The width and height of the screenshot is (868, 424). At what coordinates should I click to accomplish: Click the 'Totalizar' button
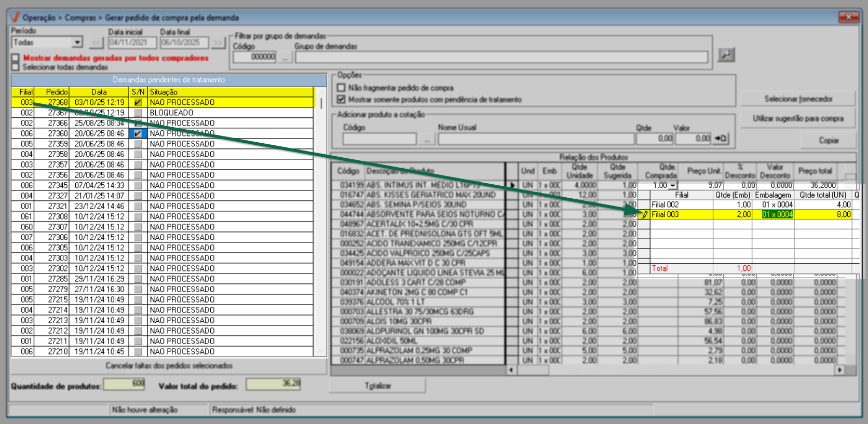tap(377, 386)
